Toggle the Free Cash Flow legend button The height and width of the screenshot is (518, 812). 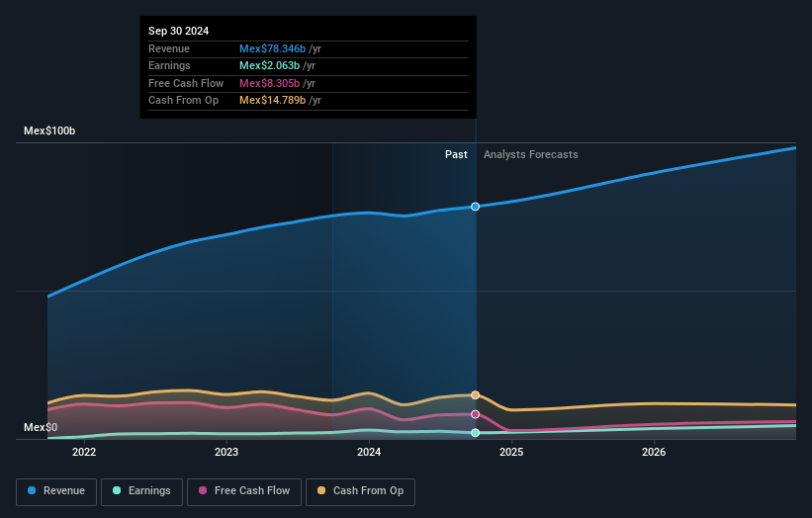(244, 491)
